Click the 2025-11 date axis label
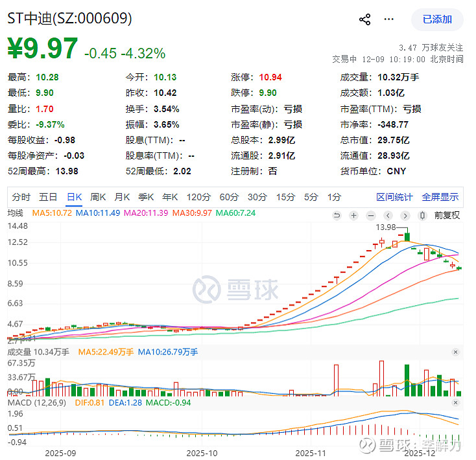Screen dimensions: 476x460 pyautogui.click(x=311, y=454)
